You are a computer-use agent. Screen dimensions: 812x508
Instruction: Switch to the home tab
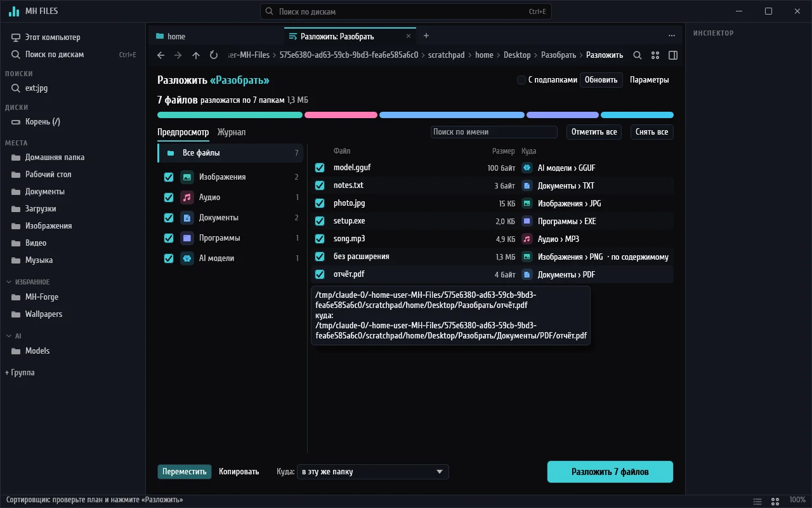tap(216, 36)
